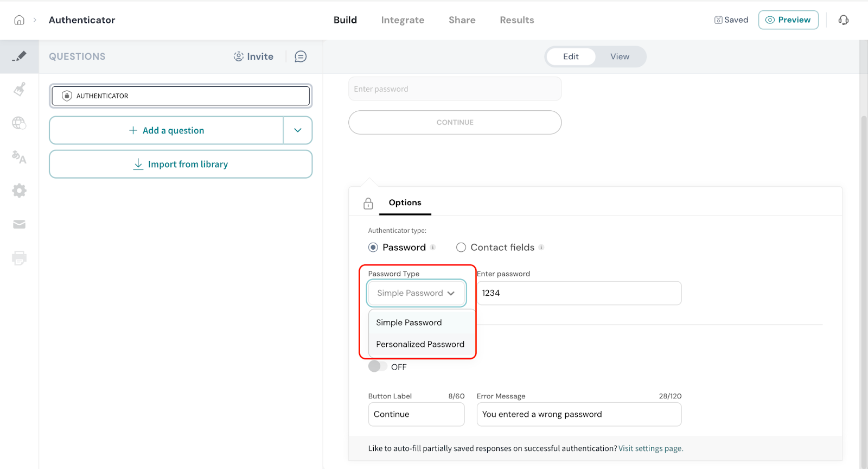
Task: Open the design paintbrush sidebar icon
Action: click(x=19, y=89)
